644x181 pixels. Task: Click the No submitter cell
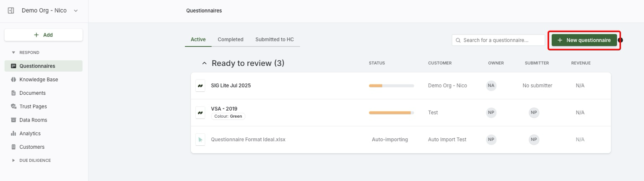pyautogui.click(x=537, y=85)
